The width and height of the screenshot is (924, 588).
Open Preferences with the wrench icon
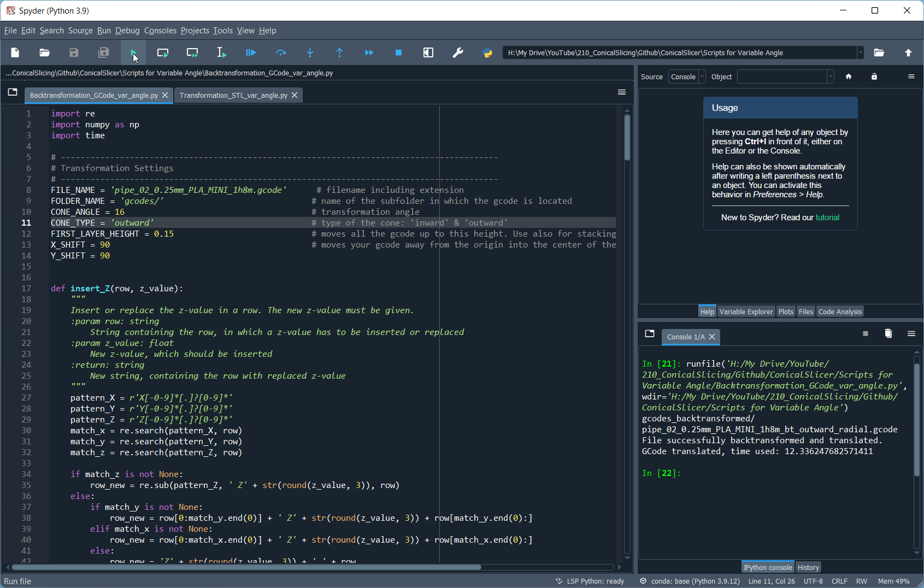pos(458,53)
